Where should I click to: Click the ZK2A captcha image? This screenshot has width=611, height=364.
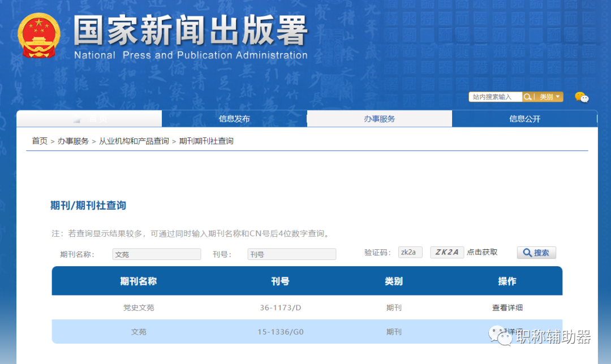point(447,252)
